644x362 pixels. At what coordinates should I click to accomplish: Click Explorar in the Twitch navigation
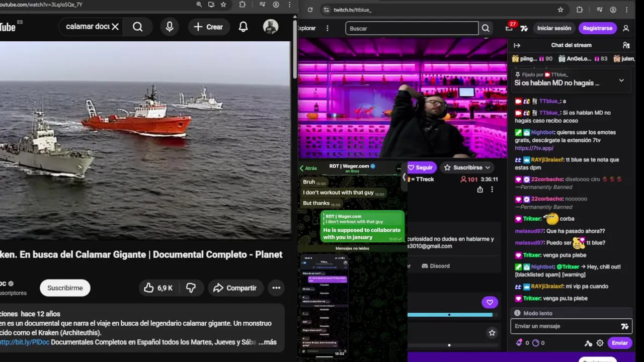point(306,28)
